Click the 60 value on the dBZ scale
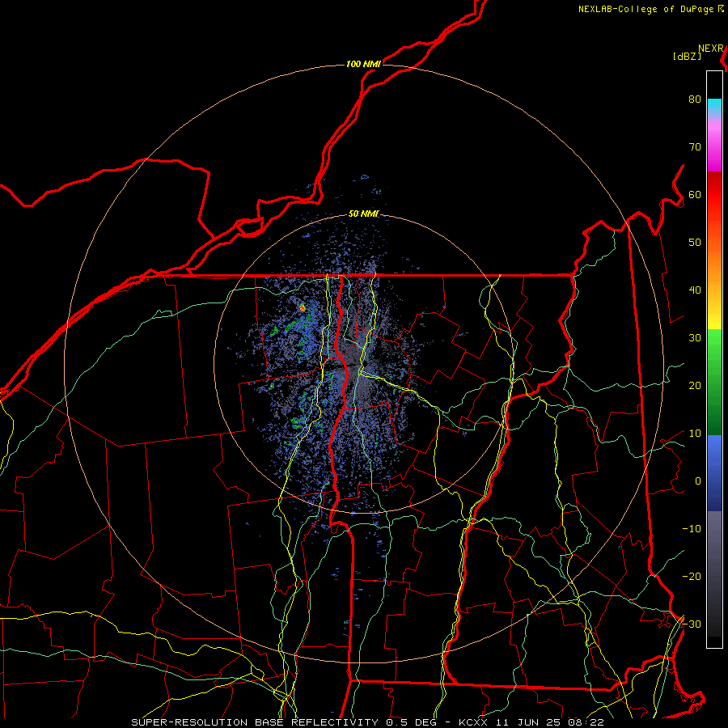Viewport: 728px width, 728px height. [695, 194]
